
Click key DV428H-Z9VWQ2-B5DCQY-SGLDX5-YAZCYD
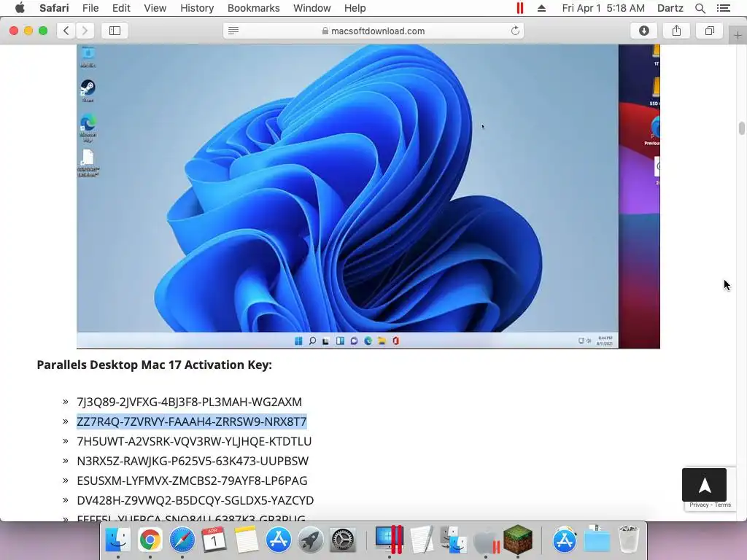point(196,500)
